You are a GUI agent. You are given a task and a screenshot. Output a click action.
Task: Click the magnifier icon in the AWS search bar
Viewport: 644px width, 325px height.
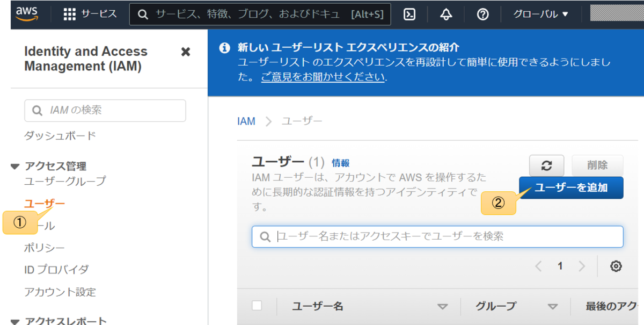[143, 15]
